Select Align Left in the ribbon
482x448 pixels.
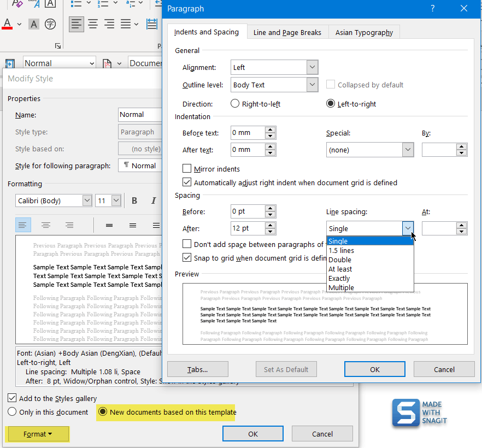[x=77, y=23]
